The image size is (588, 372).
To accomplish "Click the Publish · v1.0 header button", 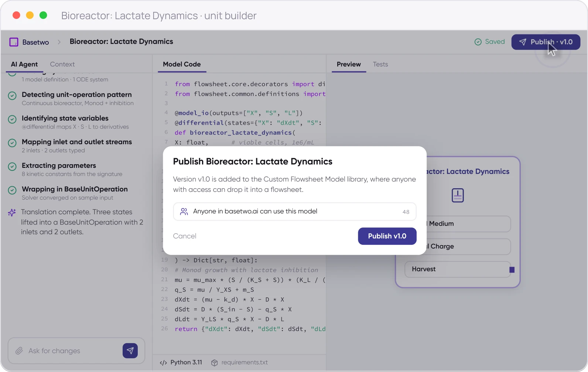I will point(546,42).
